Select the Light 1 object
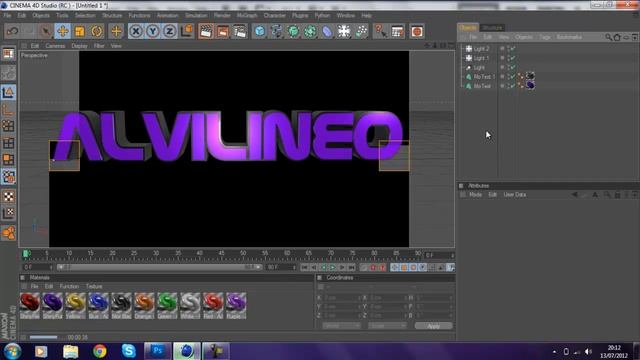640x360 pixels. click(x=481, y=58)
